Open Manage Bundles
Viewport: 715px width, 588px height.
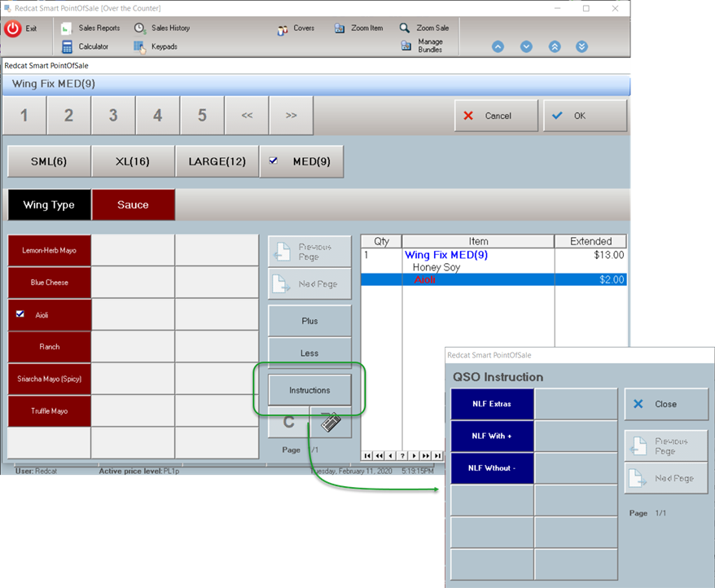[x=423, y=46]
